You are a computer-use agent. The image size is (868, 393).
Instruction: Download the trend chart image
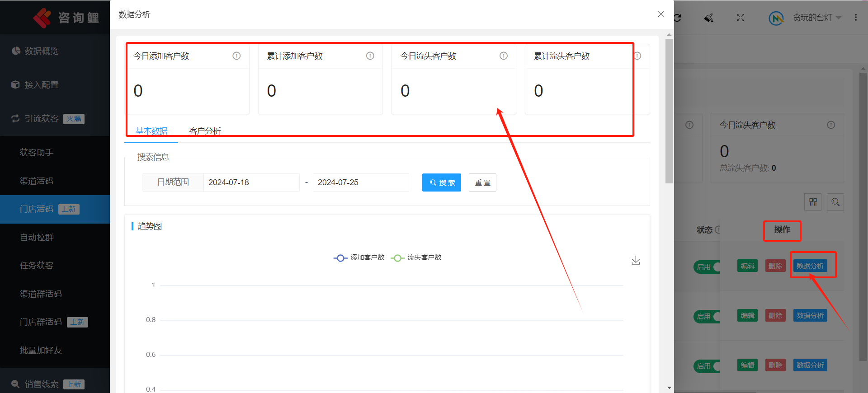636,261
